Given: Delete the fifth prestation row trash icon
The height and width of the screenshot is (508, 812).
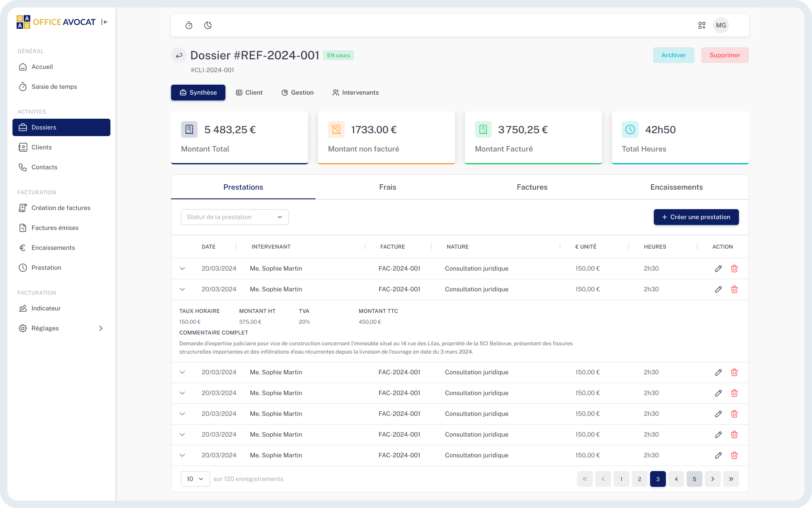Looking at the screenshot, I should click(734, 414).
